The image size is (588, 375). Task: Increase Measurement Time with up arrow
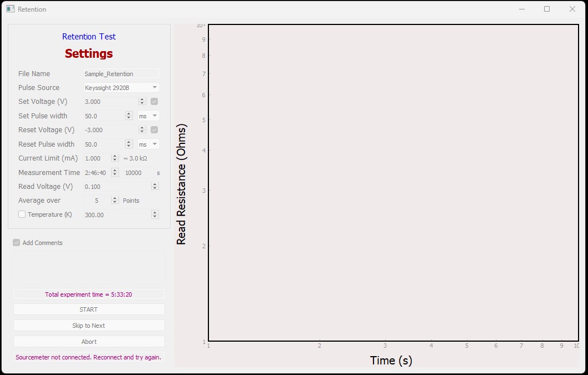tap(115, 170)
